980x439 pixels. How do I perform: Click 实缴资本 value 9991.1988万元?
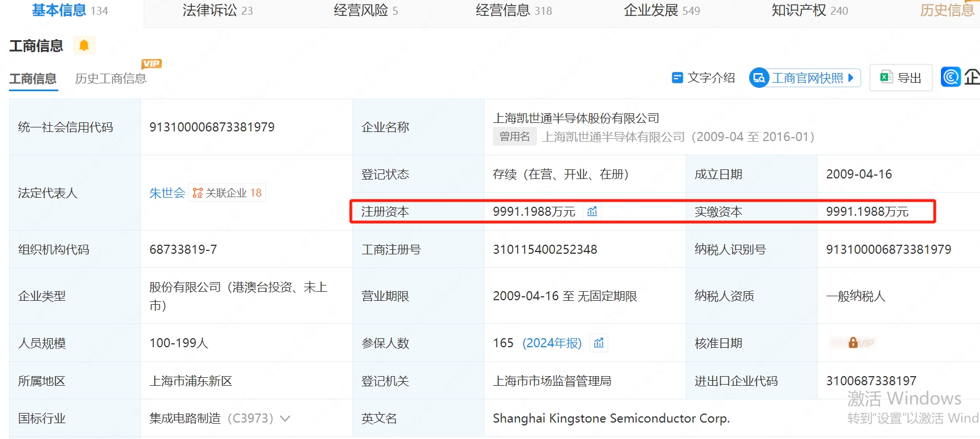pos(867,211)
